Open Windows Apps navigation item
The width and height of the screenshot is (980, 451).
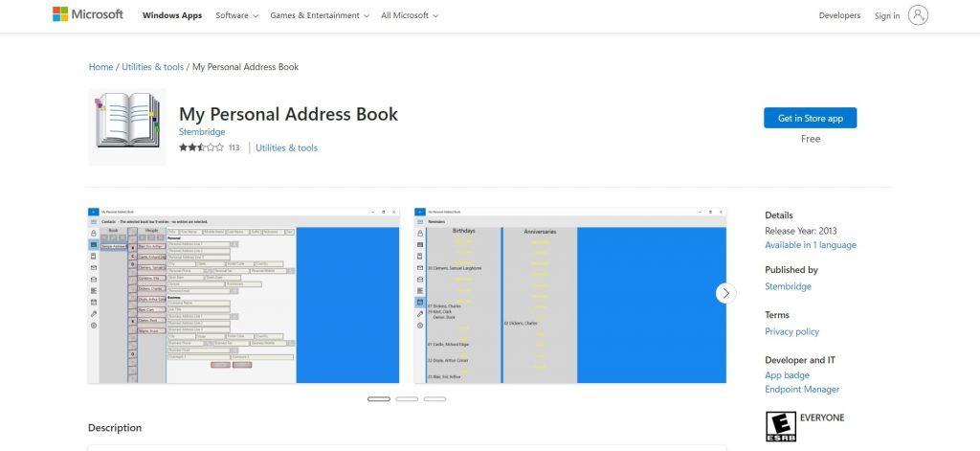[x=172, y=15]
